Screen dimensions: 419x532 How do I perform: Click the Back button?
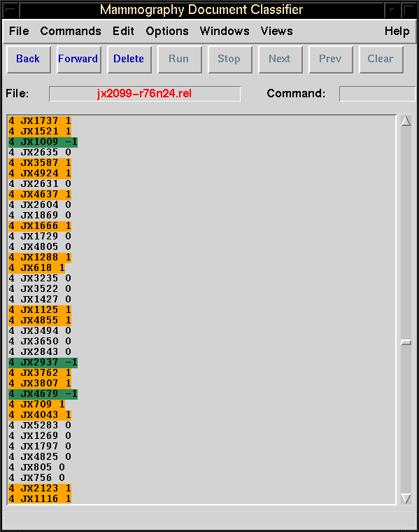pos(29,59)
